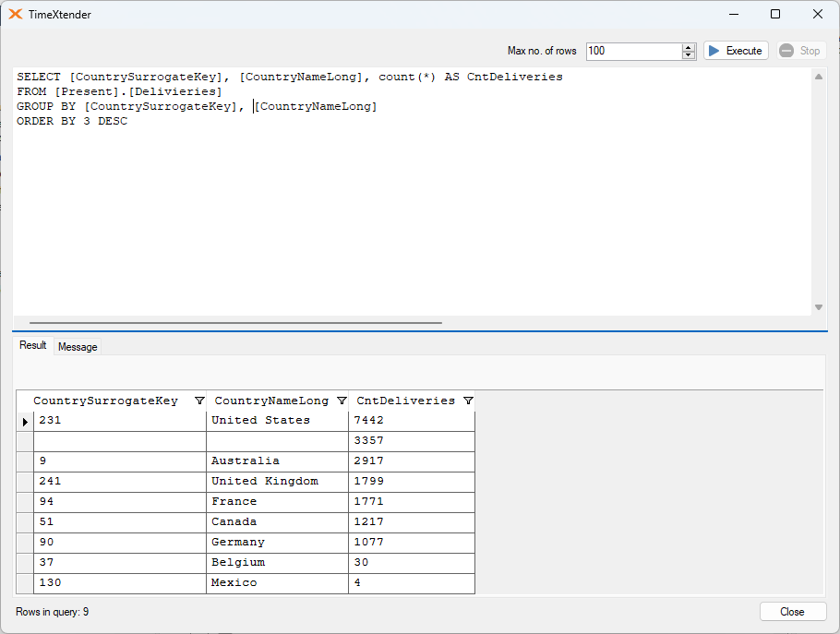Viewport: 840px width, 634px height.
Task: Open CntDeliveries column filter icon
Action: click(468, 401)
